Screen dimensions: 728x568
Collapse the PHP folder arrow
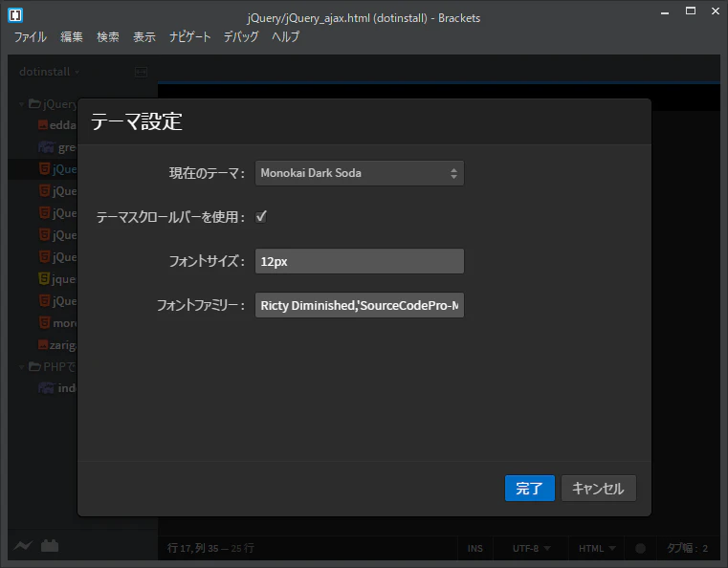tap(21, 367)
